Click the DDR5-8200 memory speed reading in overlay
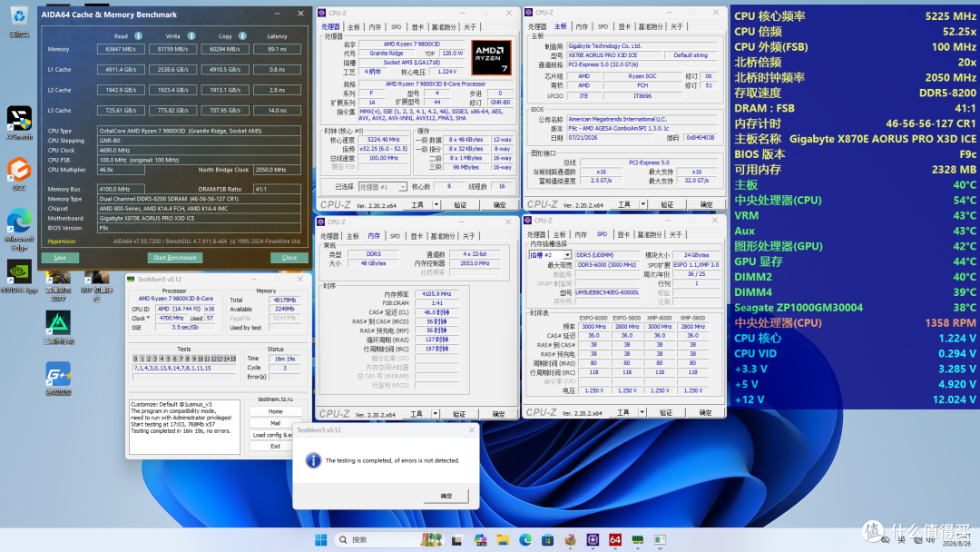The height and width of the screenshot is (552, 980). click(947, 93)
